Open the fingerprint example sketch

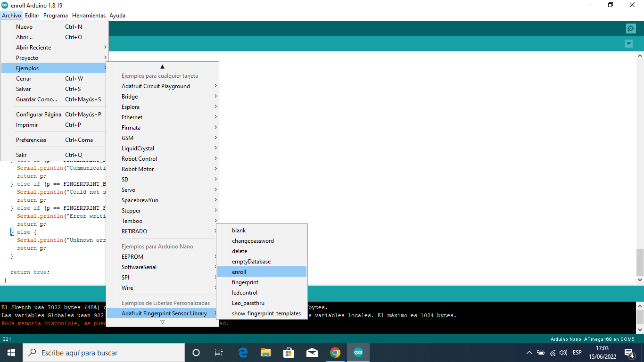(x=262, y=282)
